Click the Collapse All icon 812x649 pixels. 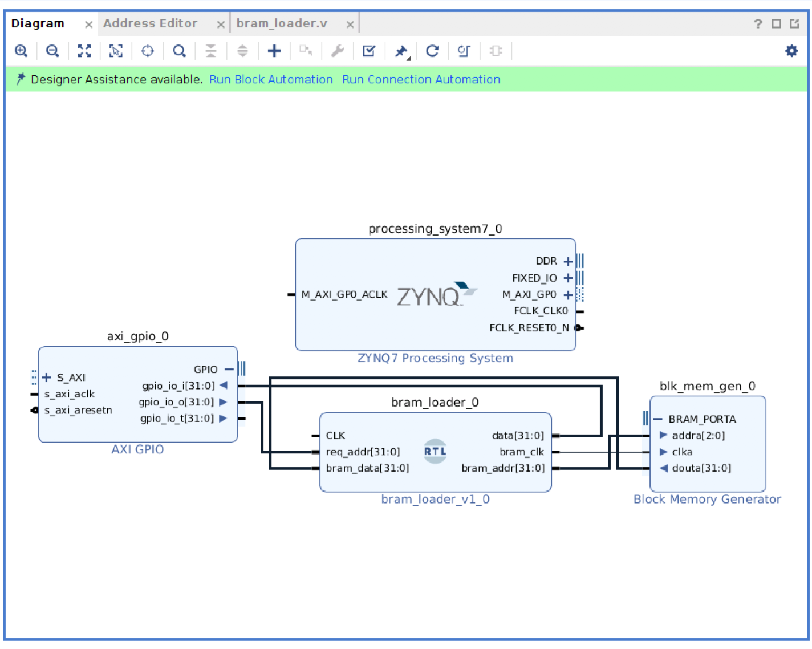click(211, 51)
